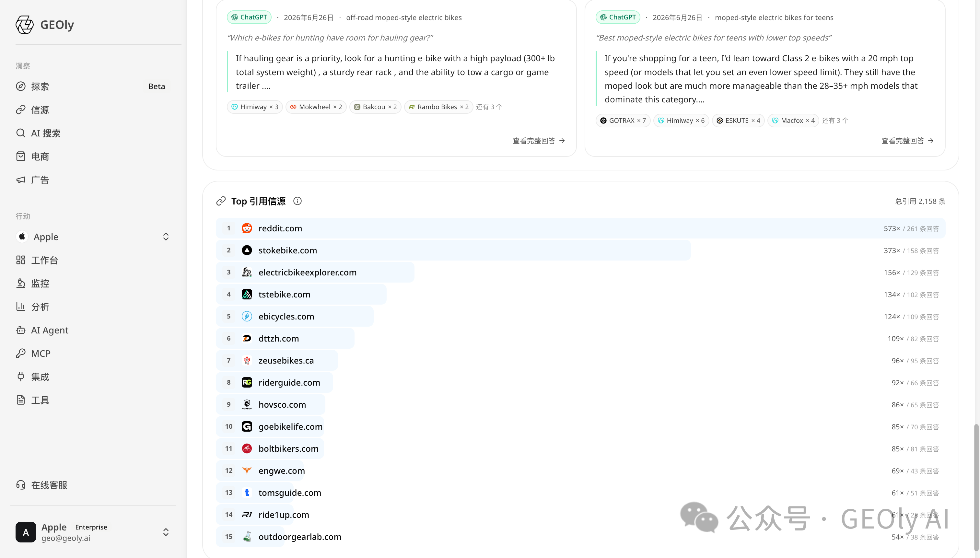980x558 pixels.
Task: Open the hovsco.com source row
Action: pyautogui.click(x=581, y=405)
